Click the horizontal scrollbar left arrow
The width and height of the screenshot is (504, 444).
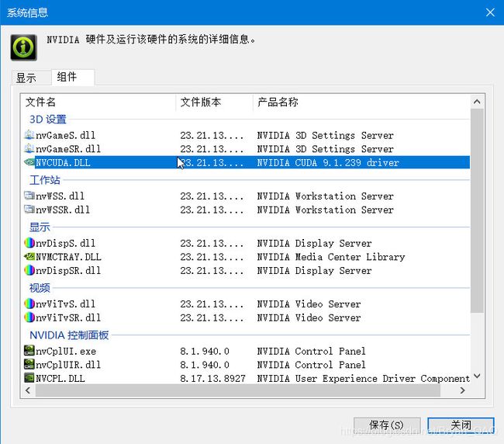[x=28, y=390]
